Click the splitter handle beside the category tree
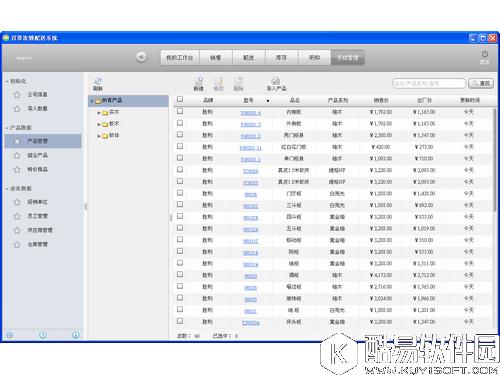The image size is (500, 375). 171,218
